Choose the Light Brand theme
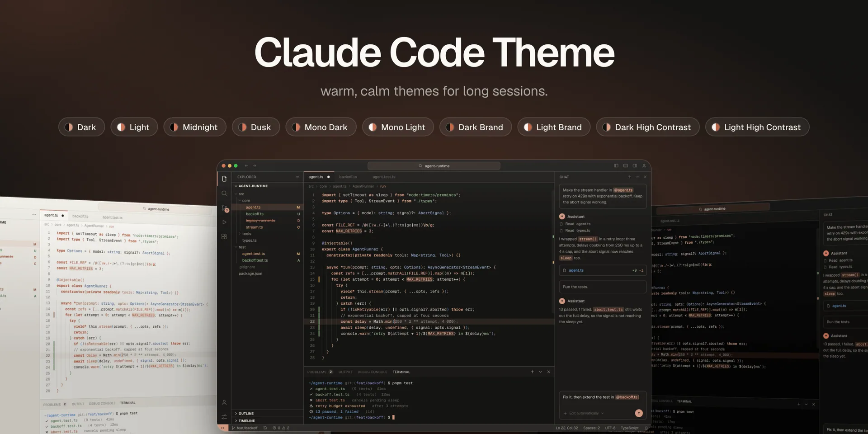868x434 pixels. click(x=554, y=127)
